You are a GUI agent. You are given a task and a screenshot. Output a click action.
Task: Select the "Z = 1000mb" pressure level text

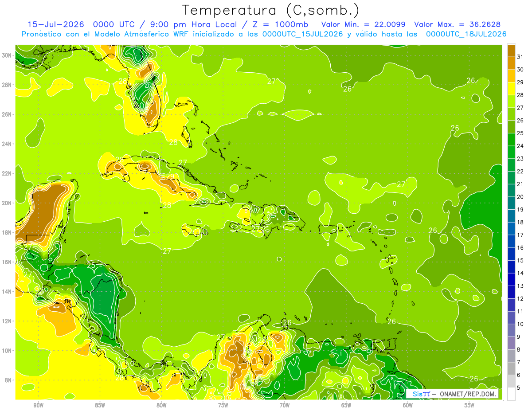280,24
